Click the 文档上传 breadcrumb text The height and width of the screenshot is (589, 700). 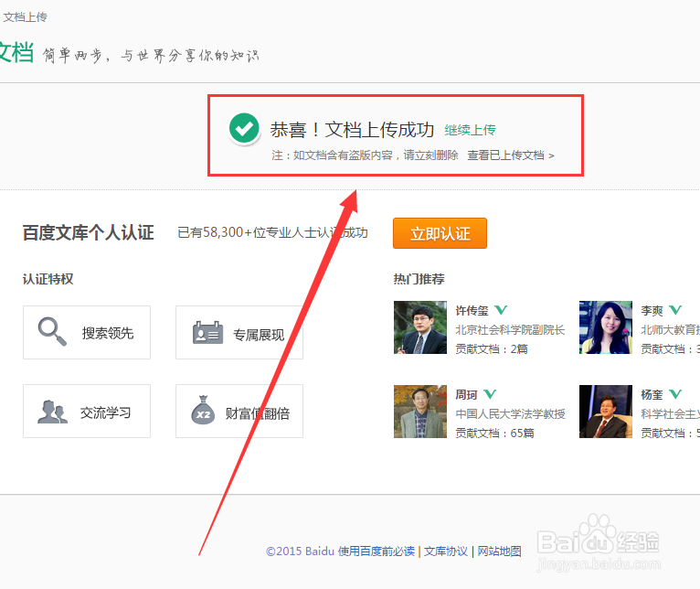pyautogui.click(x=25, y=17)
